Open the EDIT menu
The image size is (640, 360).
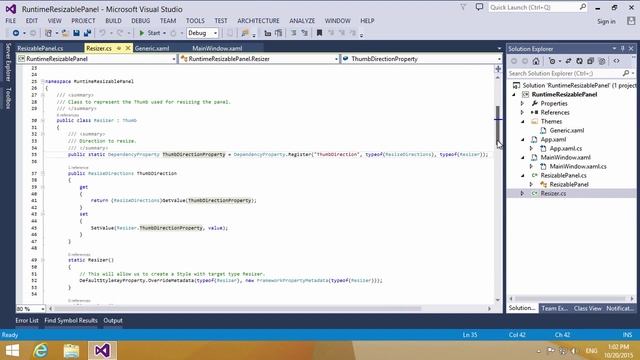click(31, 21)
